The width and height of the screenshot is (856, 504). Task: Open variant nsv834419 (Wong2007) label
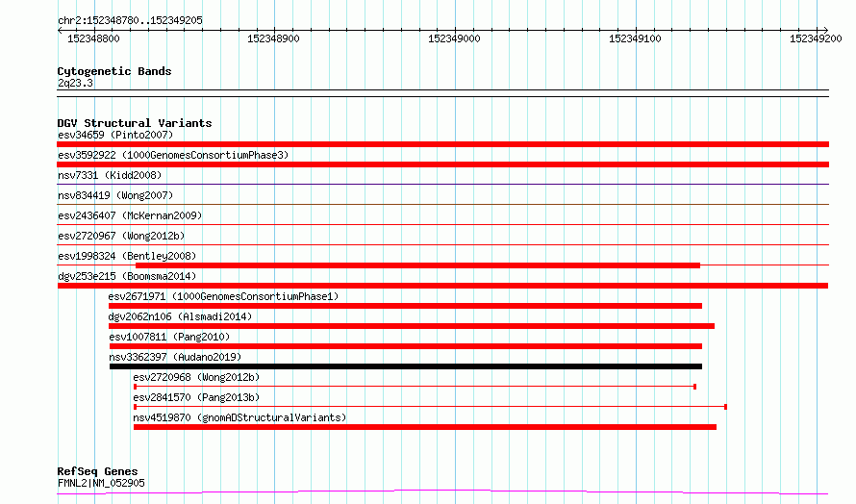click(115, 195)
